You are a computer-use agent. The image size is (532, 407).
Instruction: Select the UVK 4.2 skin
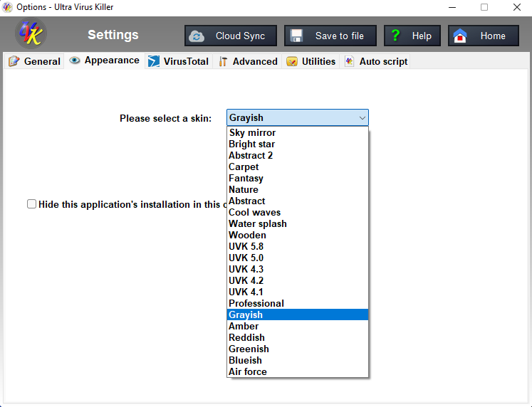(x=298, y=280)
